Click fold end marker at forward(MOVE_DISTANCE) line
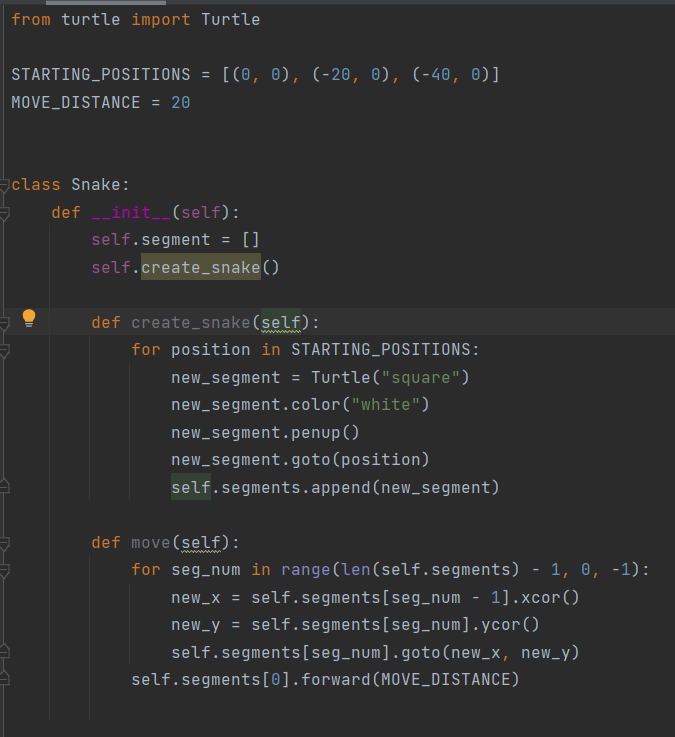This screenshot has width=675, height=737. pos(4,678)
